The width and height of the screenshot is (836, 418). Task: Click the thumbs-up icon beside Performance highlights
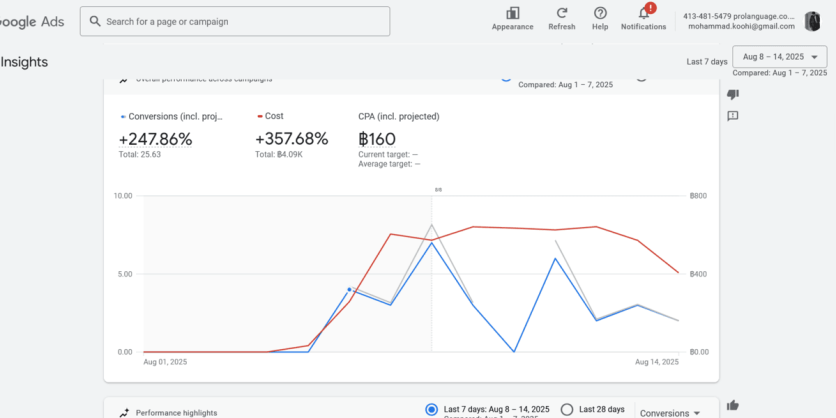pos(733,405)
